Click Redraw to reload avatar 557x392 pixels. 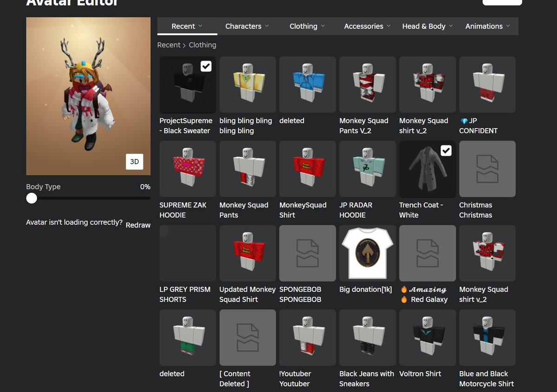tap(138, 225)
